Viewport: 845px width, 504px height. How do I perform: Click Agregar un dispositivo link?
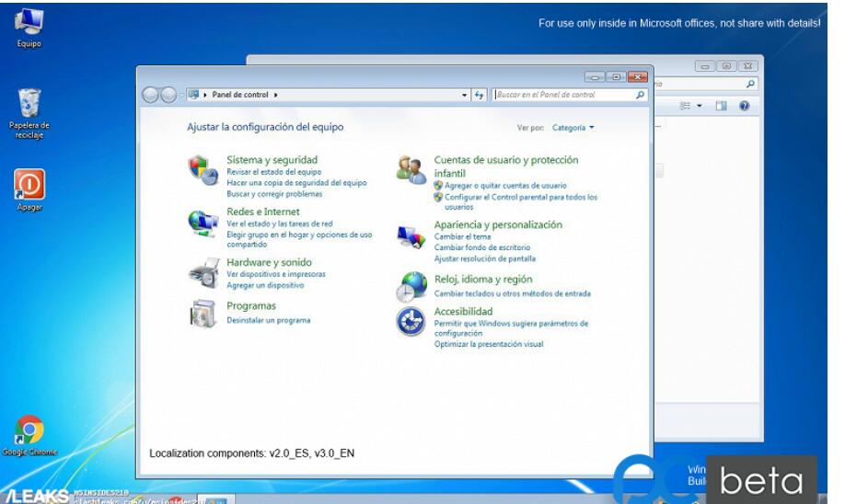pyautogui.click(x=265, y=285)
